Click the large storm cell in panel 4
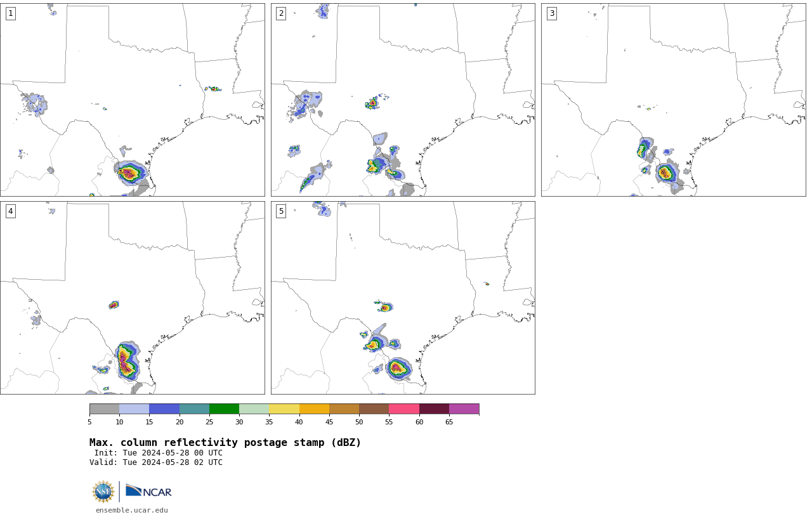 [x=126, y=360]
